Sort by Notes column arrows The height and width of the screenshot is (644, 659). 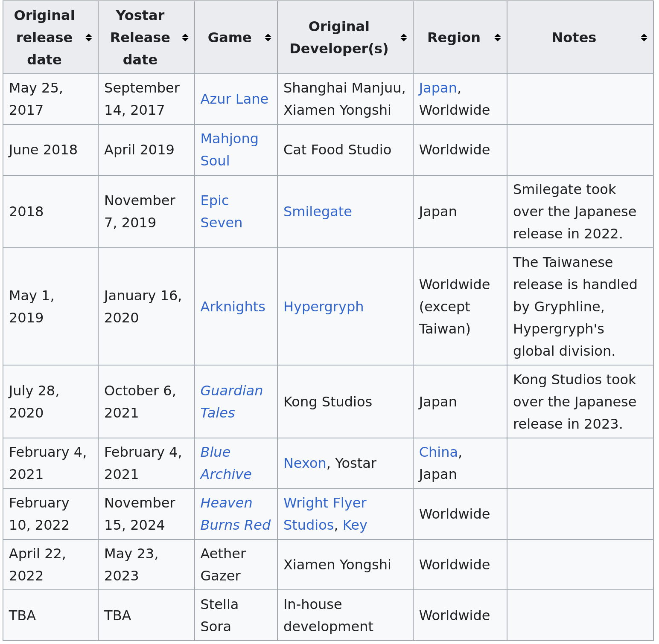[644, 38]
